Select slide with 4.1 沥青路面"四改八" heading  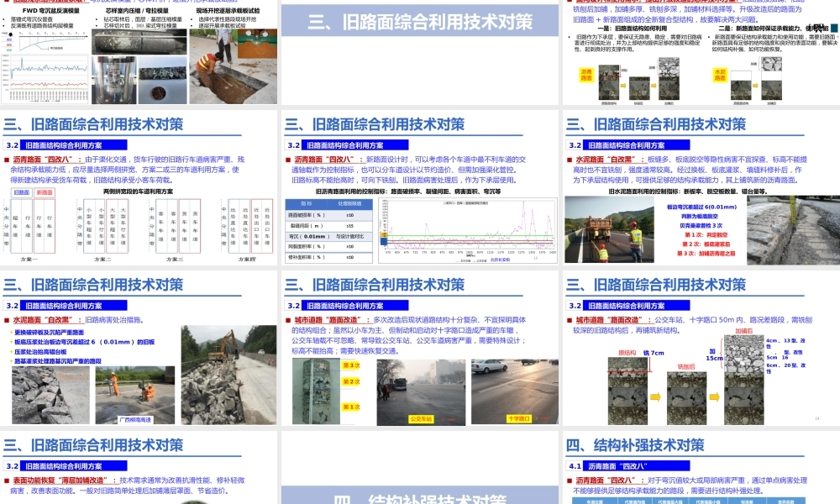701,468
